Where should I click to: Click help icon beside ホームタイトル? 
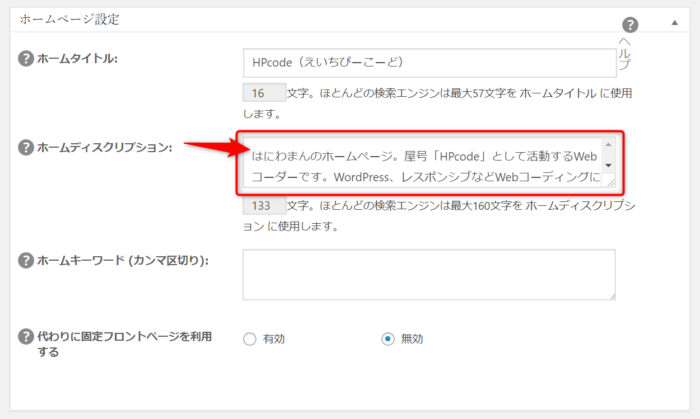click(x=26, y=59)
